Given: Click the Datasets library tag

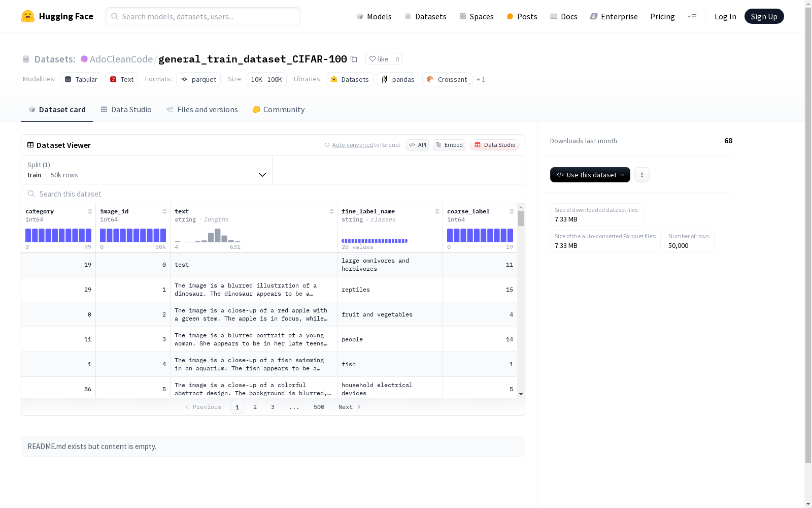Looking at the screenshot, I should click(x=350, y=79).
